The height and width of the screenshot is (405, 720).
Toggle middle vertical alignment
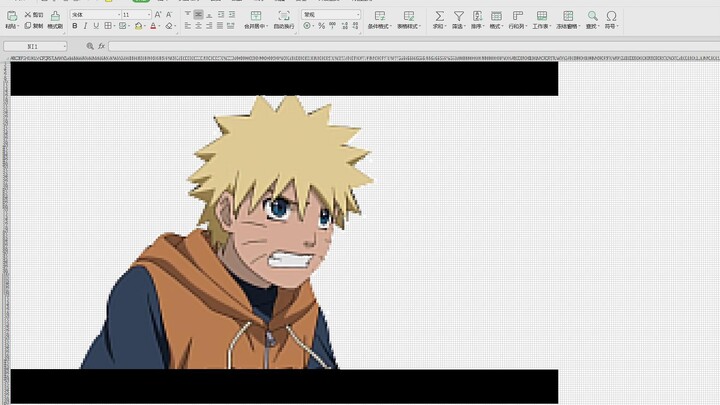(x=198, y=15)
